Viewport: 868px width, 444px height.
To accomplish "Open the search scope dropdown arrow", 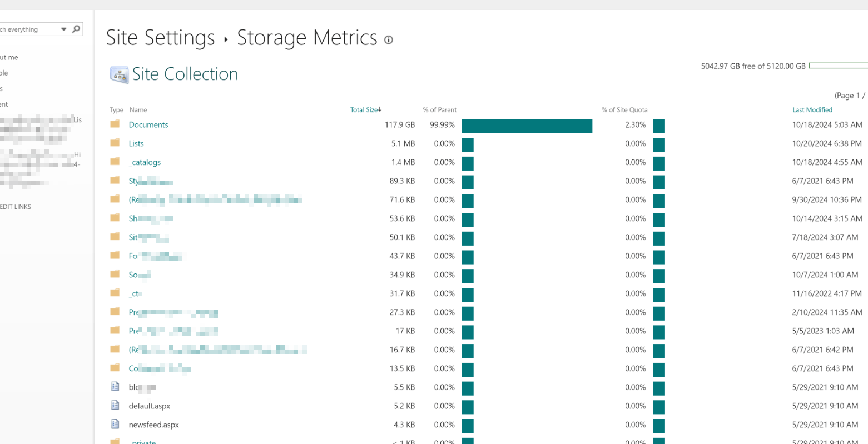I will [x=63, y=29].
